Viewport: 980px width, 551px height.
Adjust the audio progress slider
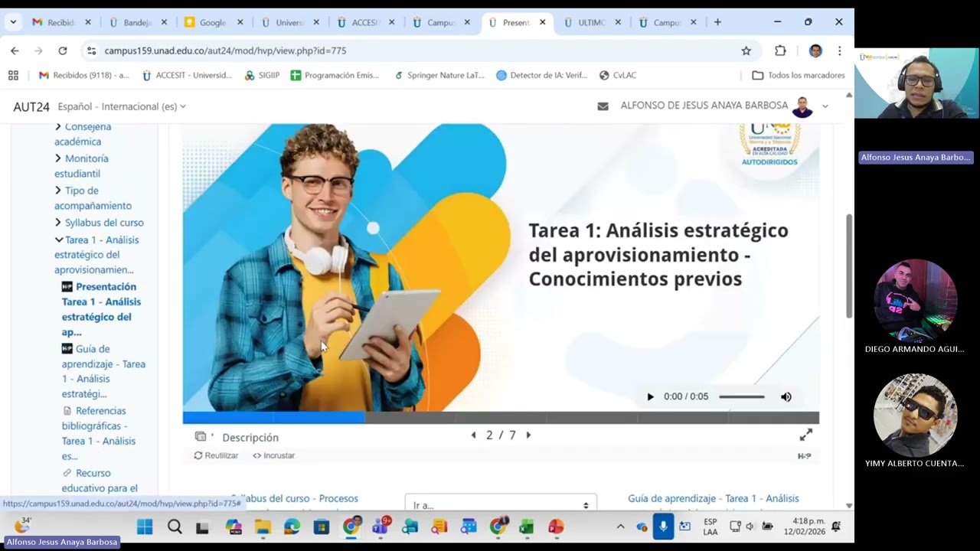click(x=741, y=396)
